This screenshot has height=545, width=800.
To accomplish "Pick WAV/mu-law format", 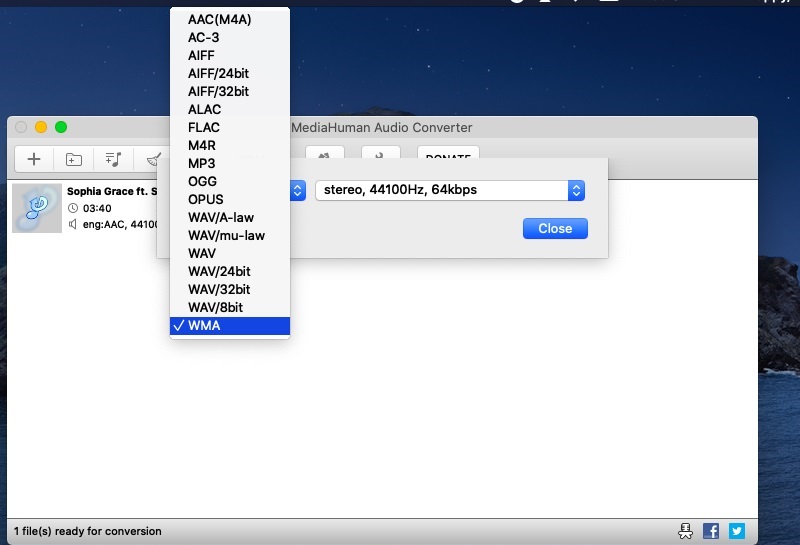I will click(x=230, y=235).
